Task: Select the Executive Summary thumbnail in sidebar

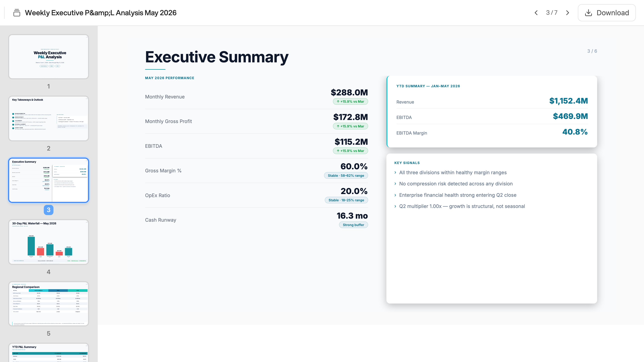Action: pyautogui.click(x=49, y=180)
